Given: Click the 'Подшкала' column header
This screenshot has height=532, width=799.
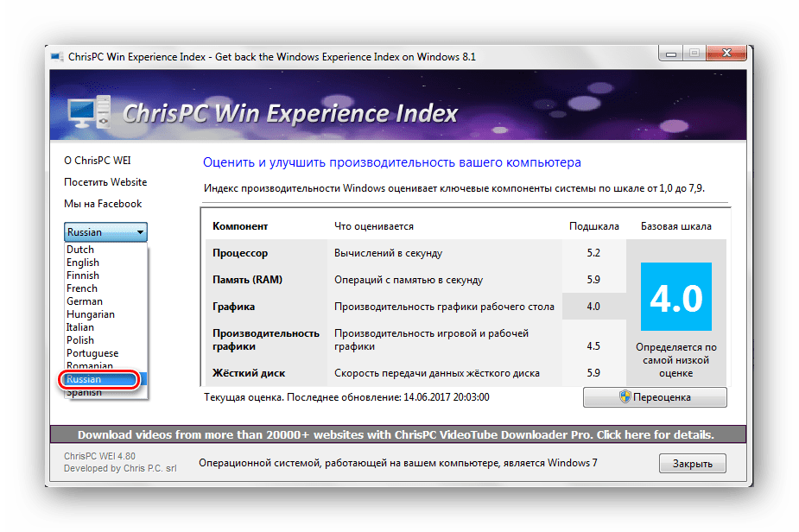Looking at the screenshot, I should click(594, 226).
